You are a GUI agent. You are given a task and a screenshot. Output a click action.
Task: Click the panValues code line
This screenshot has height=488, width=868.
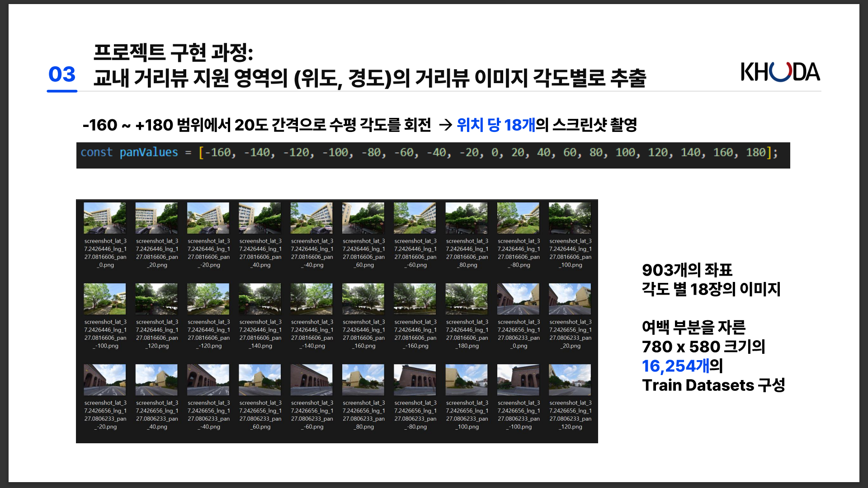429,153
